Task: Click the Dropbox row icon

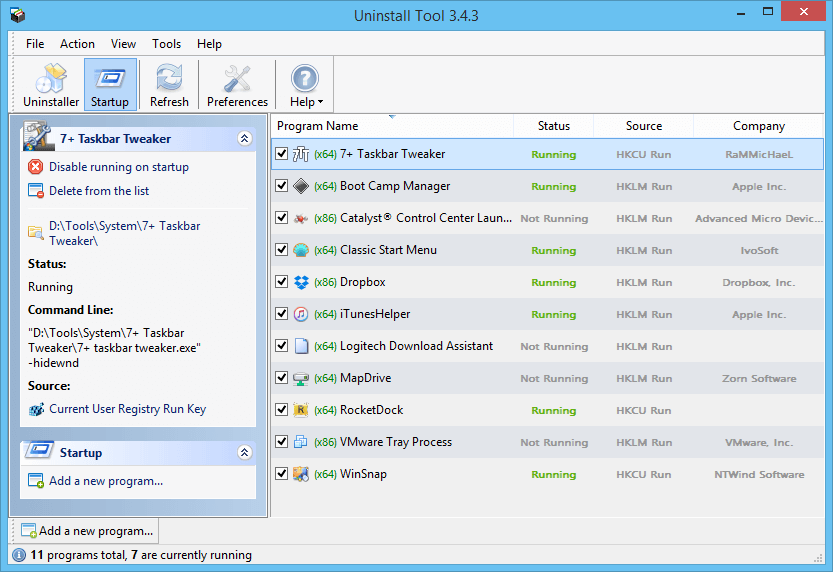Action: [x=301, y=282]
